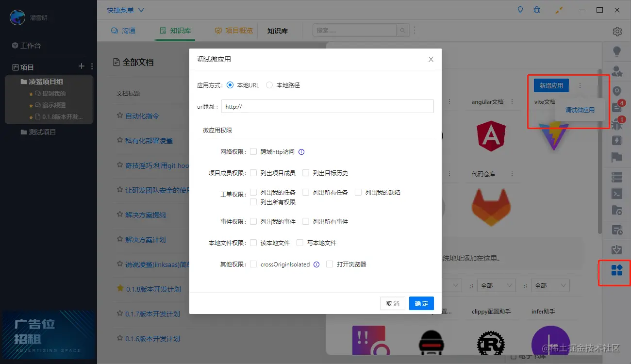Click the plus icon next to 项目
Screen dimensions: 631x364
[82, 66]
